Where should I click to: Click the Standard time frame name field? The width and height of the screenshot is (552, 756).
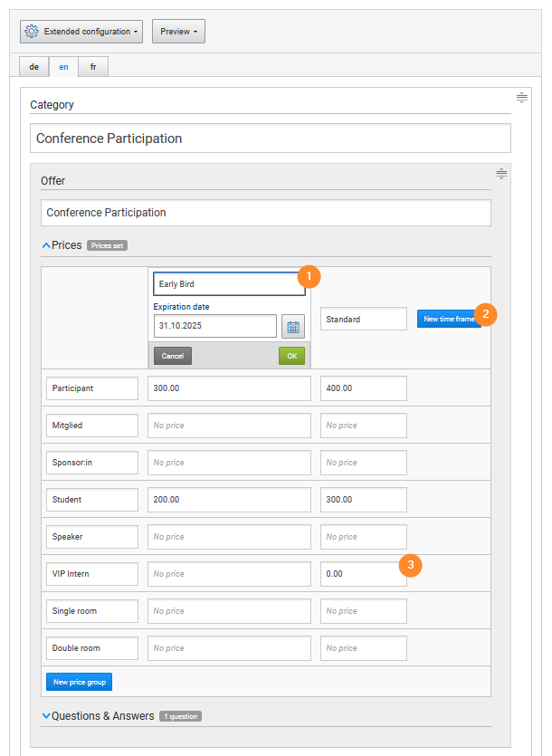click(364, 319)
